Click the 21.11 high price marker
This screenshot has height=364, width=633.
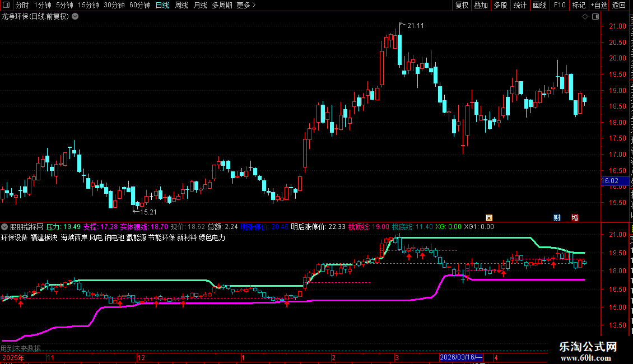pyautogui.click(x=416, y=26)
